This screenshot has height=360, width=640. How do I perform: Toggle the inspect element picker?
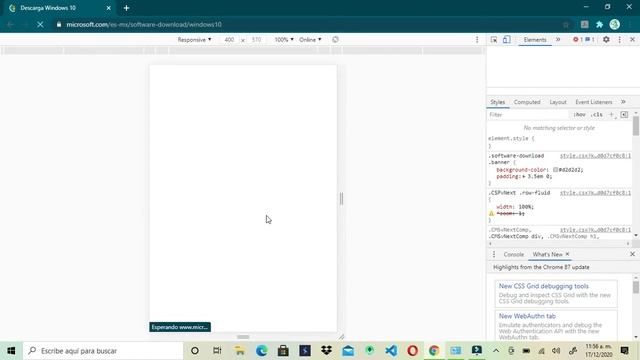coord(494,40)
